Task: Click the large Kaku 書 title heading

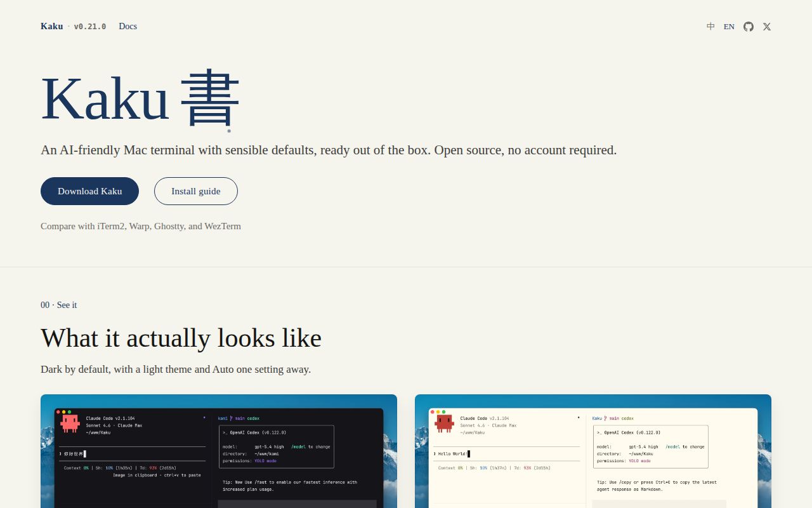Action: click(140, 99)
